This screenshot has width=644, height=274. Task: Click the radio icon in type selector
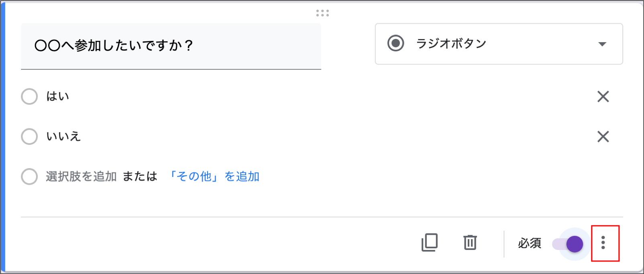pos(395,43)
